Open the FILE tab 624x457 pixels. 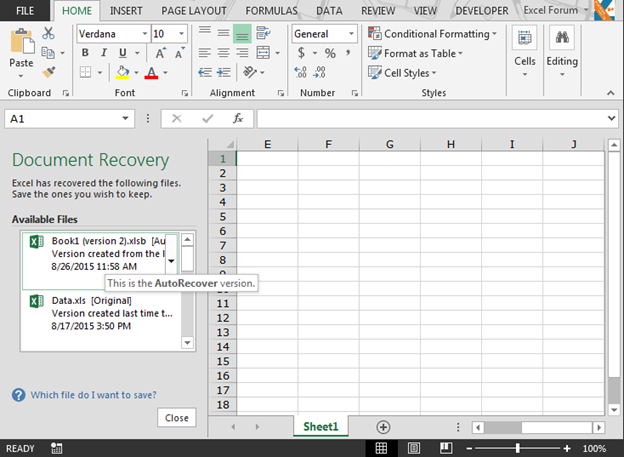[x=25, y=11]
